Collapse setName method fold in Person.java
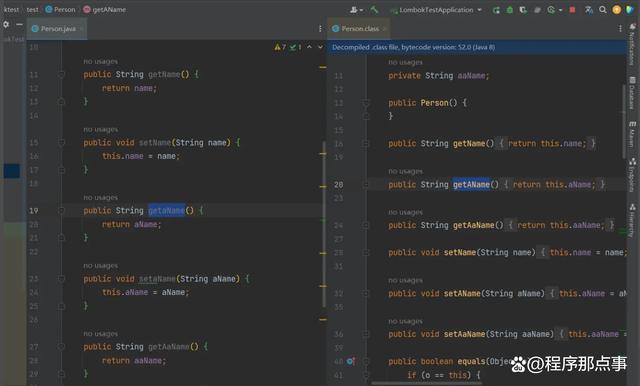640x386 pixels. [x=61, y=143]
